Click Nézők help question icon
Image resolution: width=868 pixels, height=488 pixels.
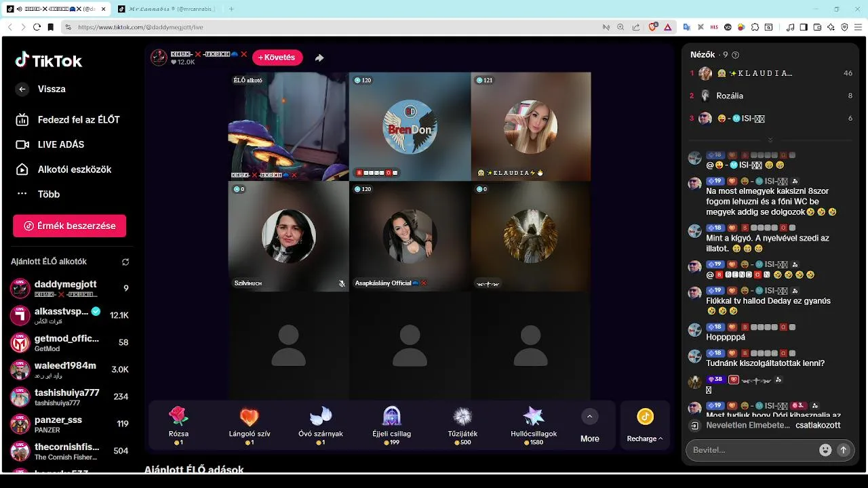[x=736, y=55]
